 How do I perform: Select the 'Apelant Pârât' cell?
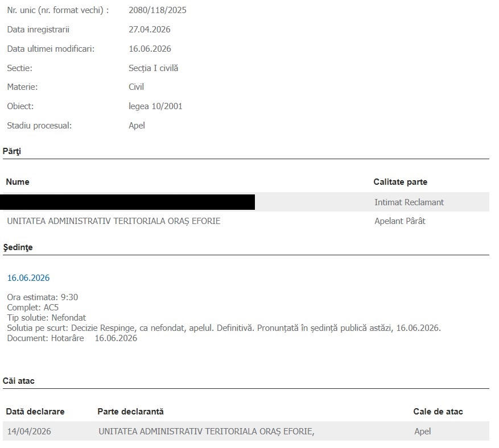tap(399, 221)
